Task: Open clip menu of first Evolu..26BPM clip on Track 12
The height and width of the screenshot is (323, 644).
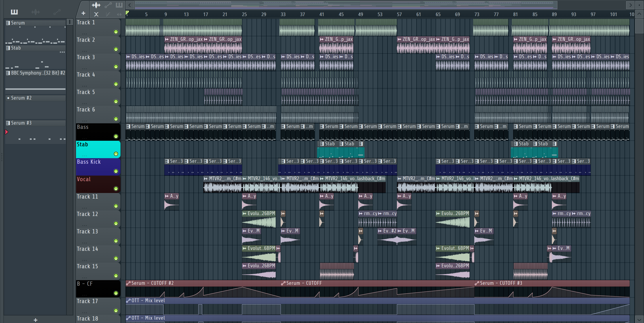Action: pyautogui.click(x=244, y=214)
